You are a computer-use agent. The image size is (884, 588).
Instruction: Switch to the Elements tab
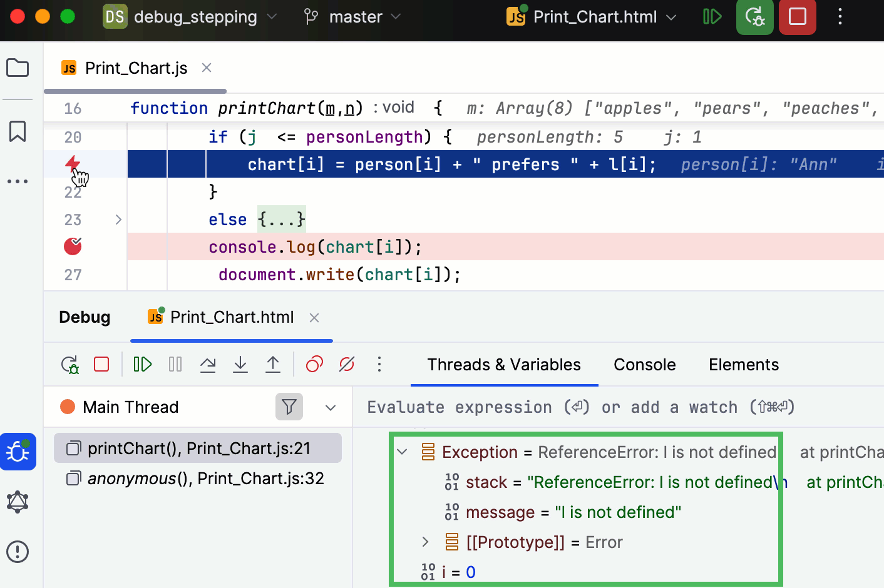coord(743,364)
